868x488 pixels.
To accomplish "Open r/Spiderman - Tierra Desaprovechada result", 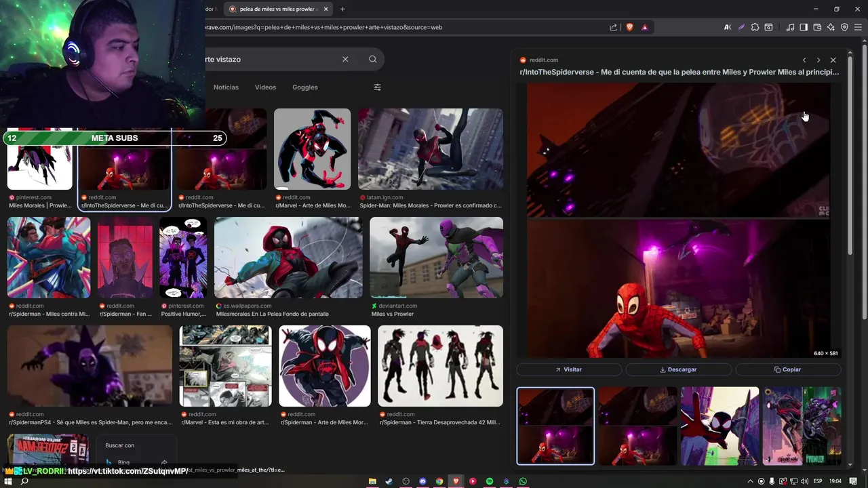I will coord(441,366).
